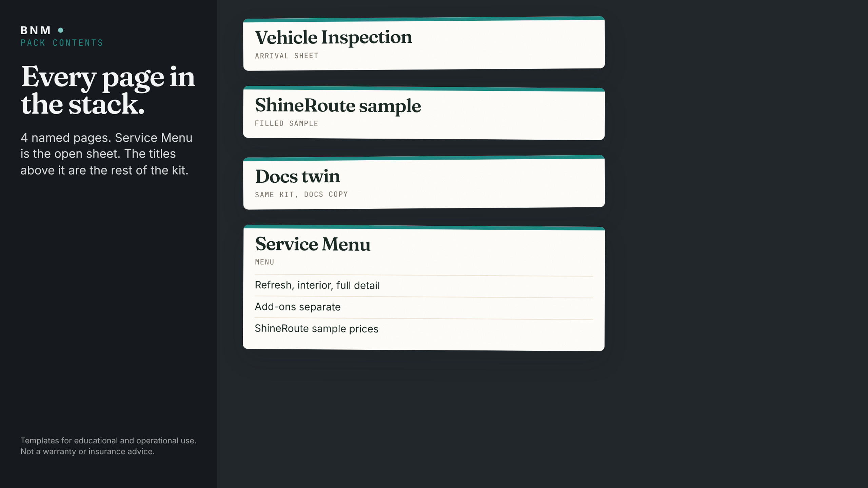Open the Vehicle Inspection card

click(x=424, y=43)
